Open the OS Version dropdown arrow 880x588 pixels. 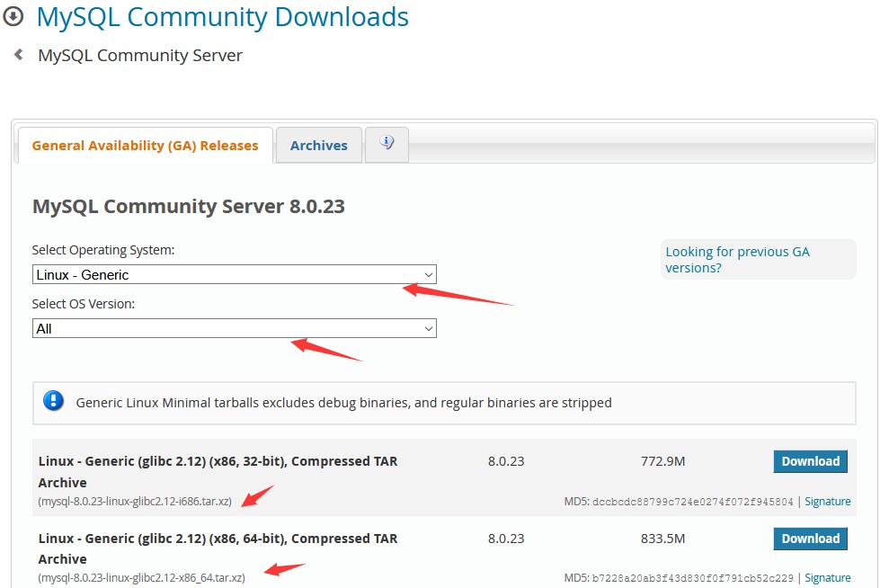pos(428,328)
